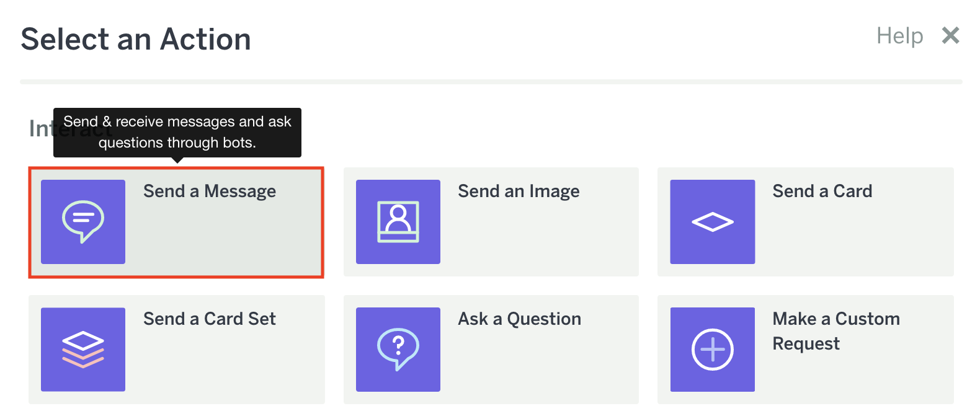Viewport: 980px width, 419px height.
Task: Click the question mark bubble icon
Action: 398,350
